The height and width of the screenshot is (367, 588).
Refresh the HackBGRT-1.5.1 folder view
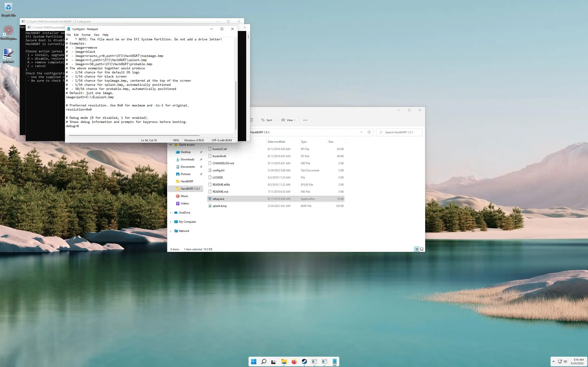click(x=369, y=132)
